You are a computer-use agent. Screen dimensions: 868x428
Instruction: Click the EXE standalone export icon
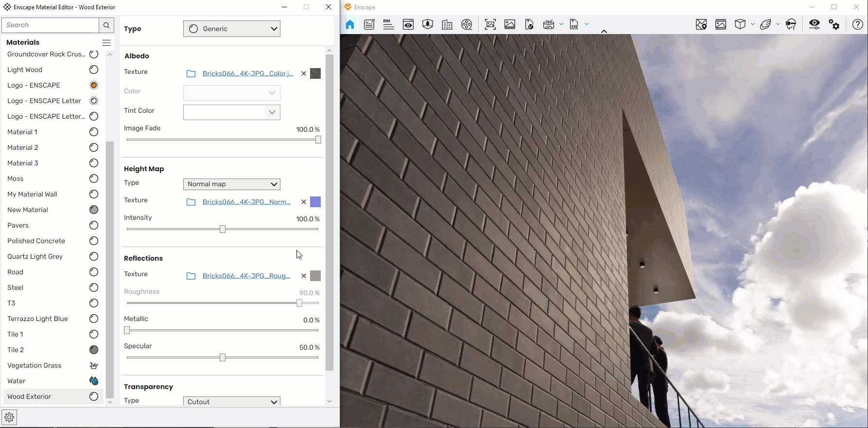coord(574,24)
